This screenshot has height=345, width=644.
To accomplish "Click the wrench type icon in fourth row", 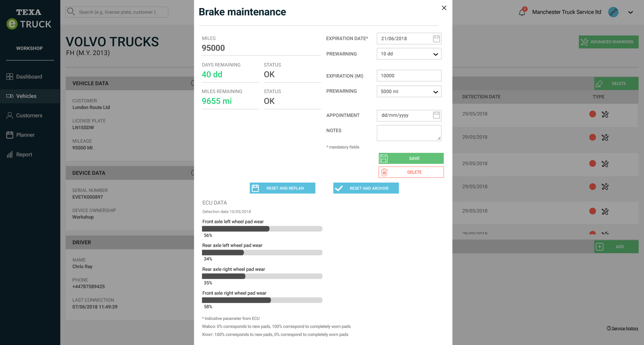I will click(605, 187).
